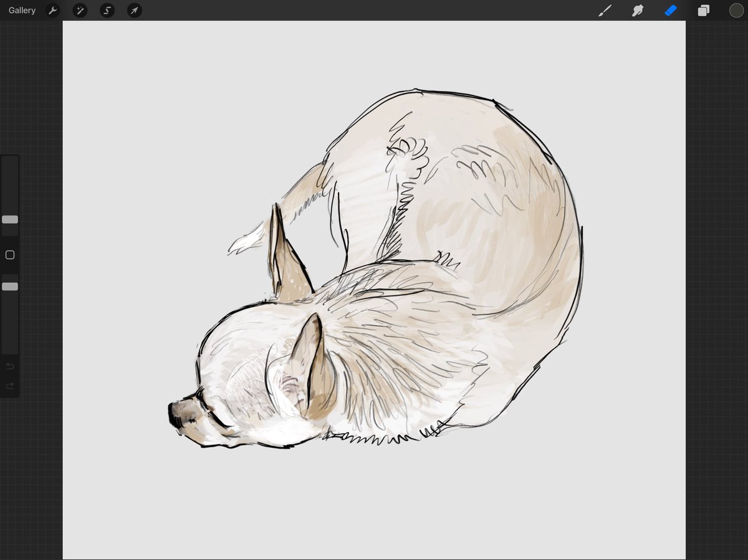
Task: Open the Actions wrench menu
Action: (x=53, y=11)
